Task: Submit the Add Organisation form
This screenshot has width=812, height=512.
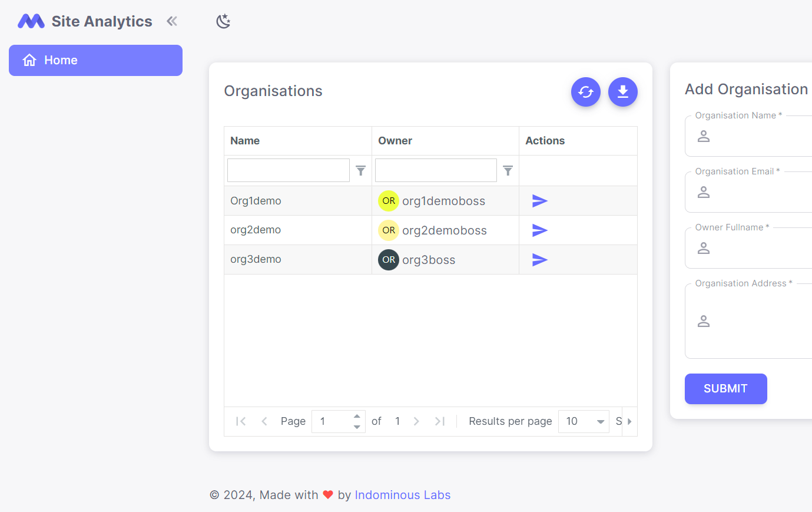Action: [x=725, y=389]
